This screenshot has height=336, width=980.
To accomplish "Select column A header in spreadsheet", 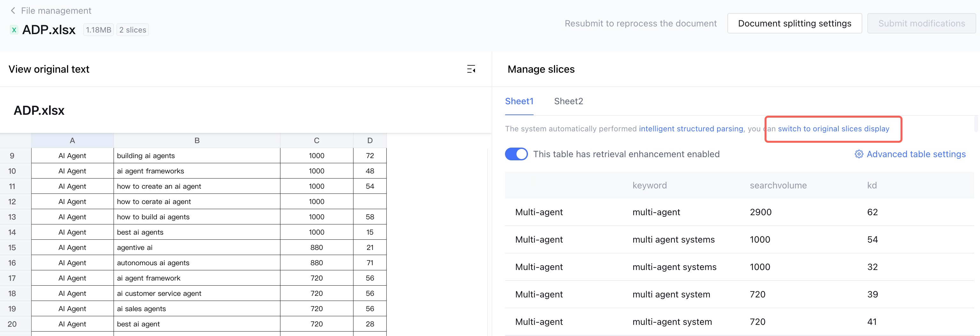I will click(72, 141).
